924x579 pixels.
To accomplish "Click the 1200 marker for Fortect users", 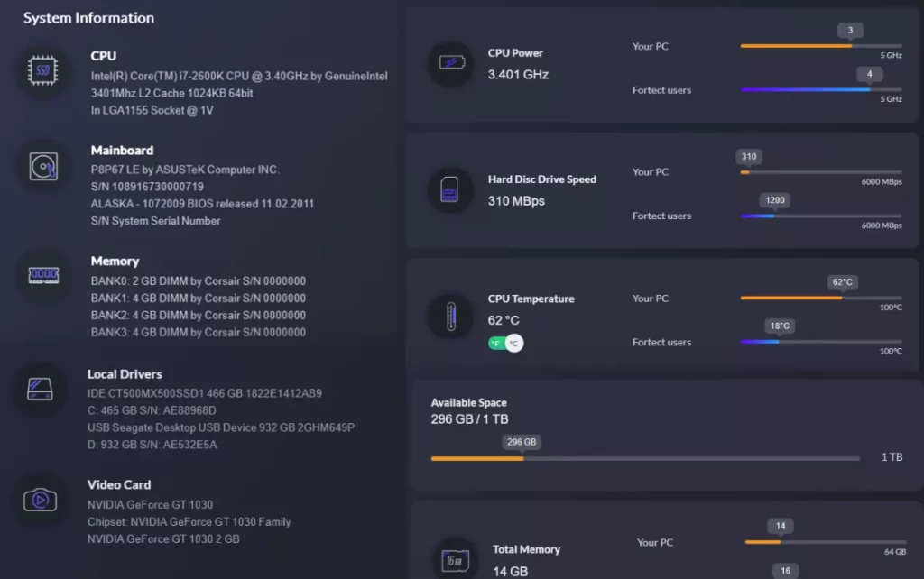I will (774, 200).
